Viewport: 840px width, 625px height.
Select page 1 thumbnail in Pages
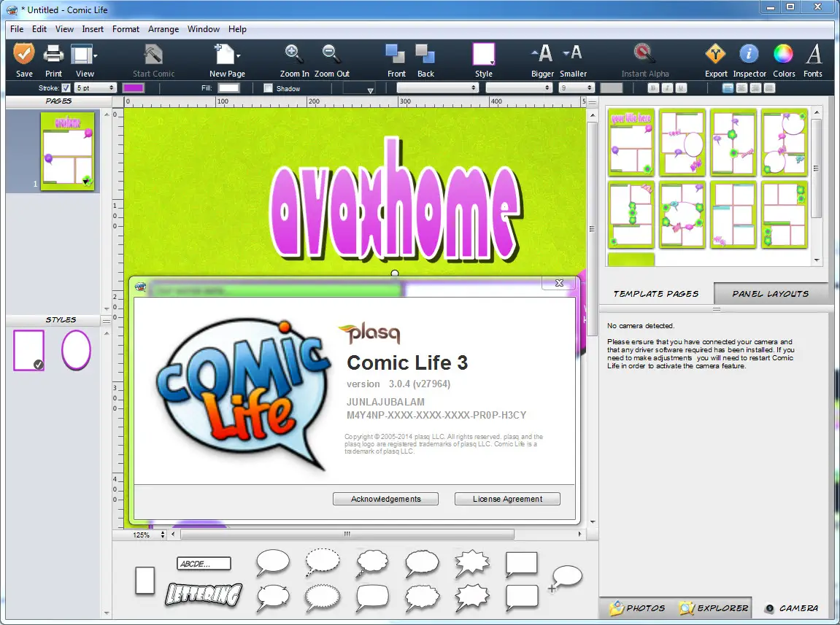(x=67, y=150)
